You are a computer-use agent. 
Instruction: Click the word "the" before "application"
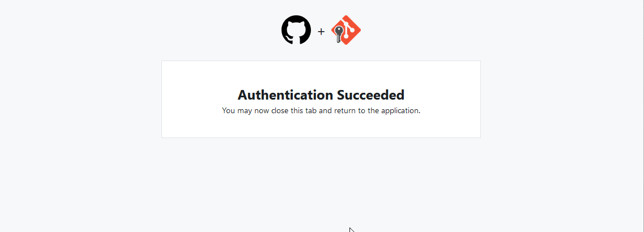(373, 111)
